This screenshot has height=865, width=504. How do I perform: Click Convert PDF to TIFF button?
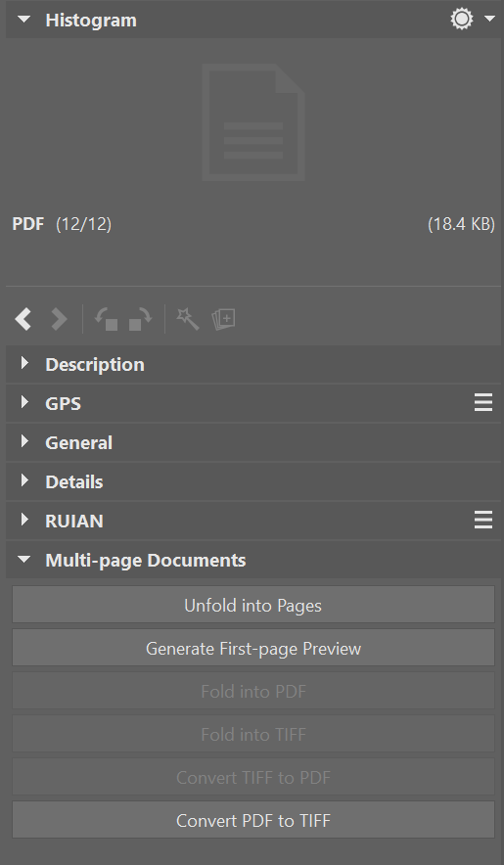(253, 820)
